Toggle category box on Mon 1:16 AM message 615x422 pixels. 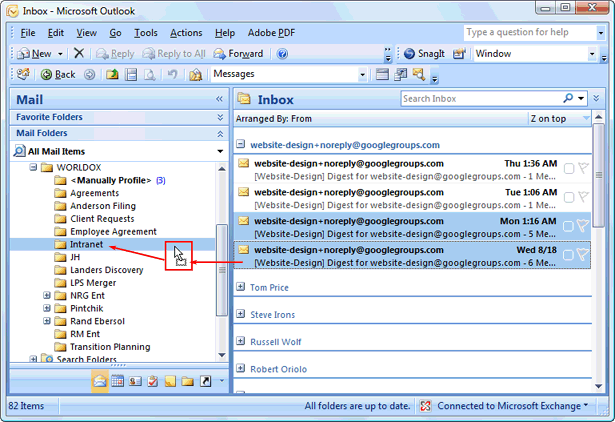pyautogui.click(x=568, y=226)
